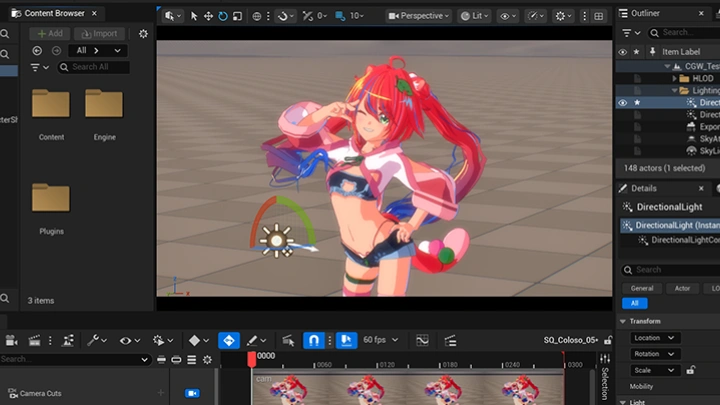Click the All path breadcrumb
Image resolution: width=720 pixels, height=405 pixels.
[81, 51]
